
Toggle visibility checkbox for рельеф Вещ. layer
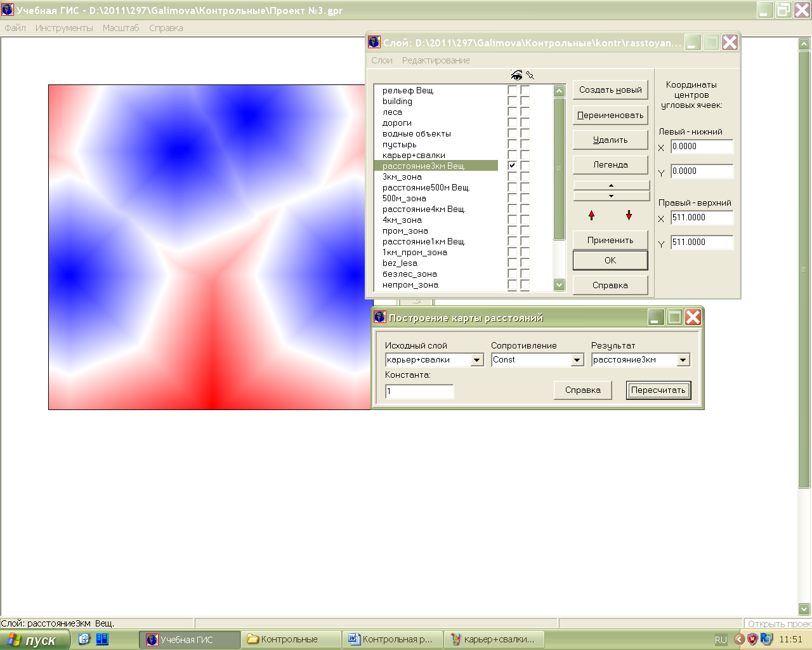click(512, 90)
